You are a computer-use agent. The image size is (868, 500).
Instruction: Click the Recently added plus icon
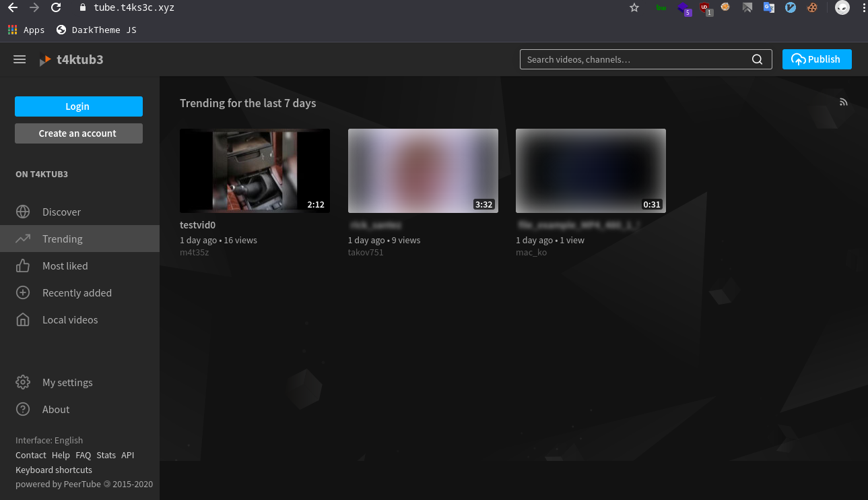click(23, 292)
